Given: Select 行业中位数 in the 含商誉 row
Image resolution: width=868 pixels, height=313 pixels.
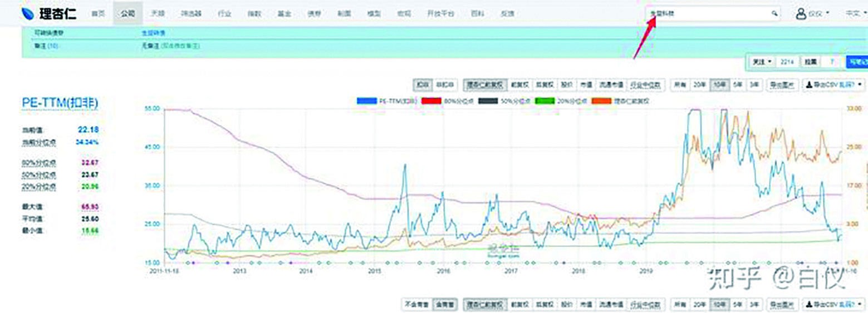Looking at the screenshot, I should [x=646, y=305].
